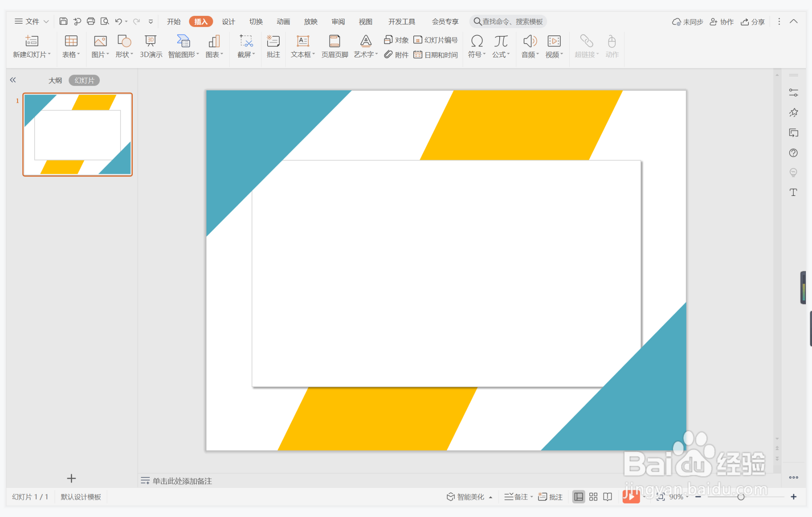Insert 日期和时间 date and time
The height and width of the screenshot is (517, 812).
(x=436, y=55)
